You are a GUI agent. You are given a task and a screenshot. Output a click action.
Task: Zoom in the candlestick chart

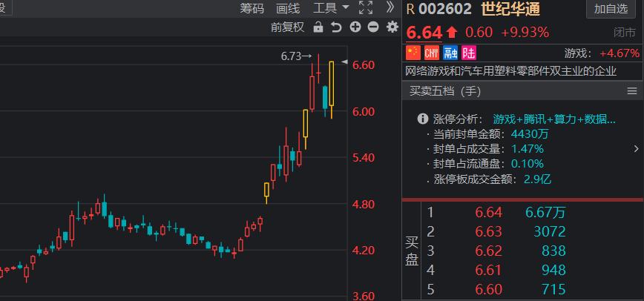pyautogui.click(x=355, y=27)
